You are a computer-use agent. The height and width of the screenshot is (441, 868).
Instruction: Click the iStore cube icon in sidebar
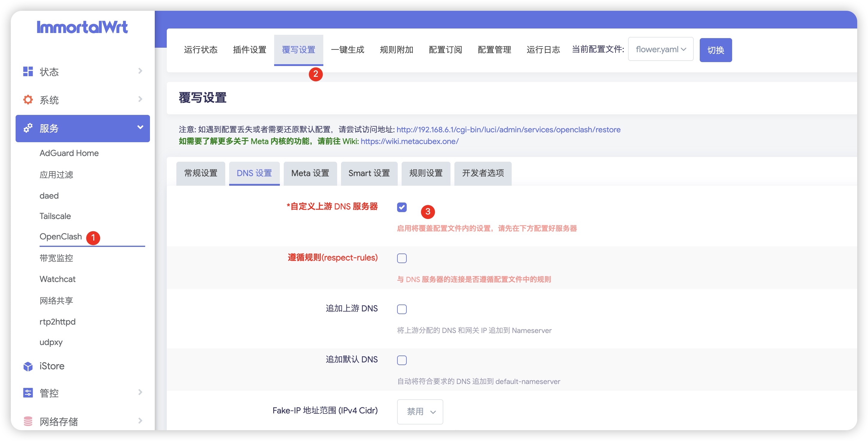tap(28, 366)
